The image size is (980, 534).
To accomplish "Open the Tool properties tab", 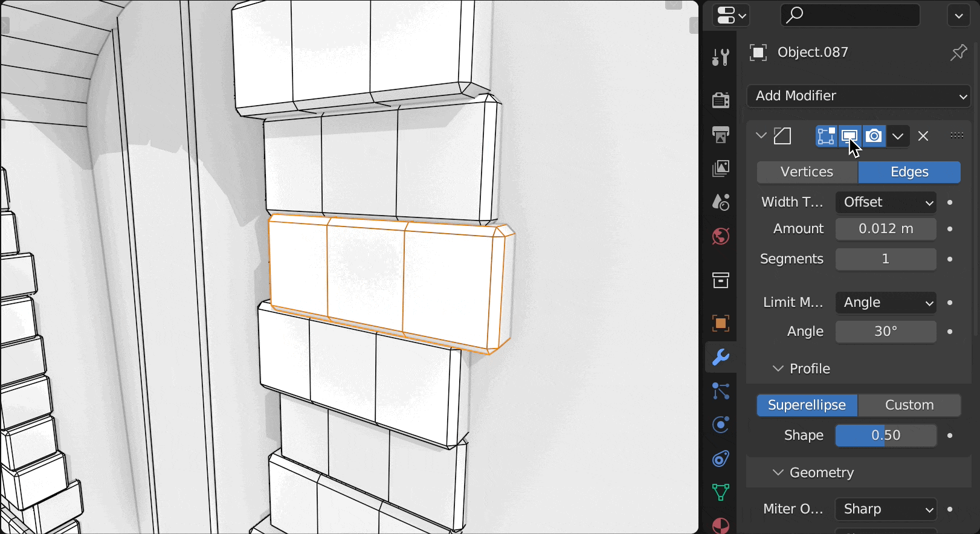I will (x=720, y=57).
